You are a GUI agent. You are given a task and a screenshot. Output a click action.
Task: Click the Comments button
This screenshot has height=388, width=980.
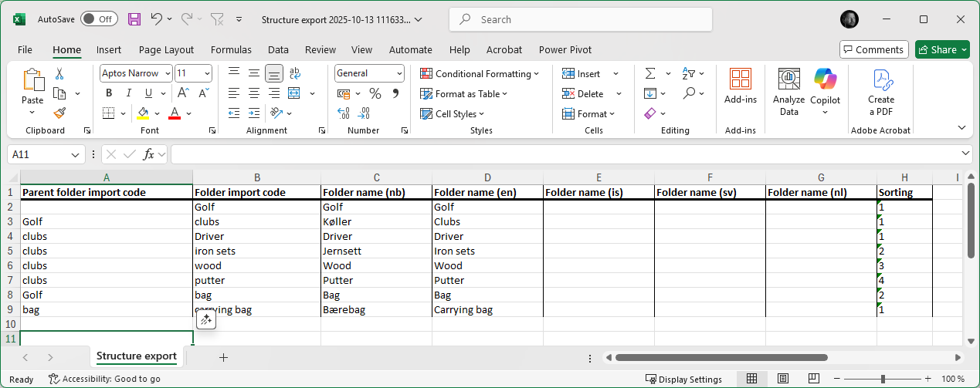pos(873,49)
